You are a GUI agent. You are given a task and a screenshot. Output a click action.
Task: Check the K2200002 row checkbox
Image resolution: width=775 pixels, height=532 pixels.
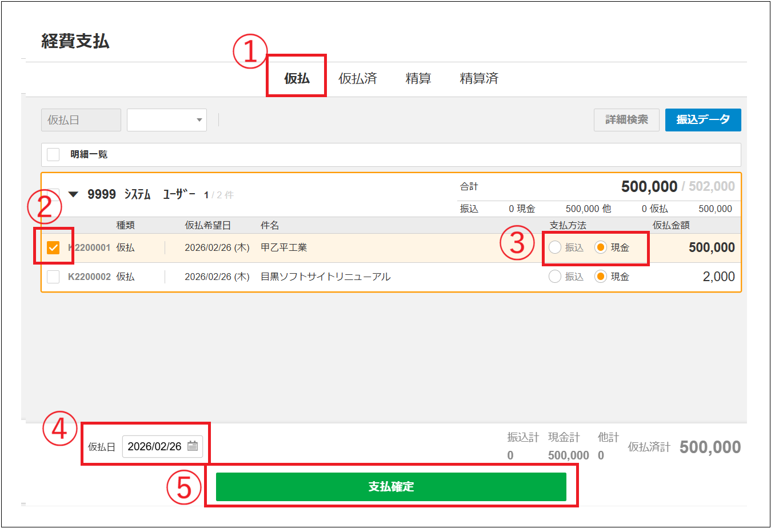[53, 277]
